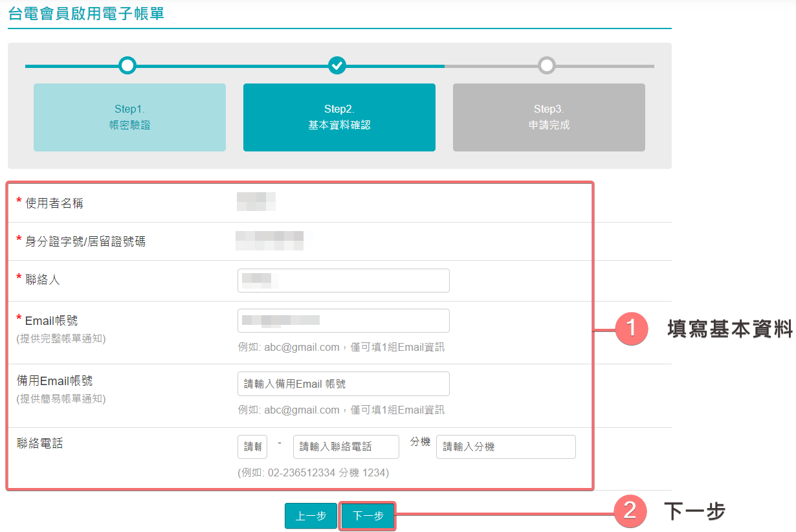
Task: Click the 02-236512334 分機 1234 example text
Action: (x=314, y=473)
